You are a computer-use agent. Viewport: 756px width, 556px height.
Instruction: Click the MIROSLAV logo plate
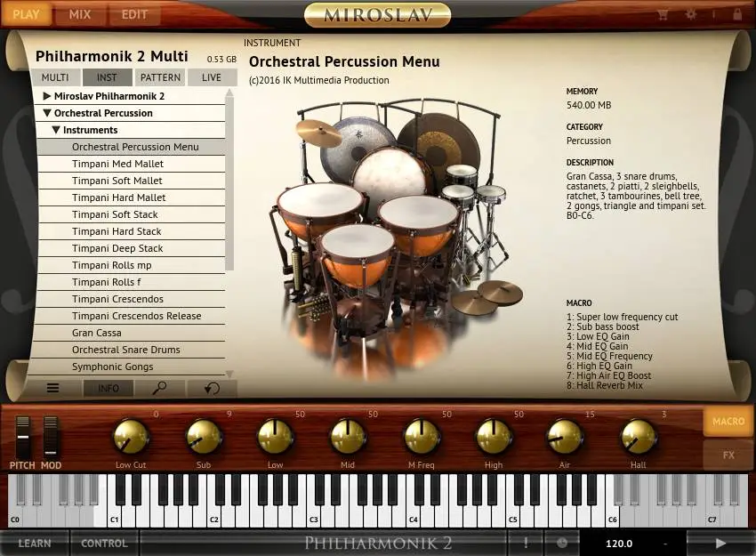[377, 15]
